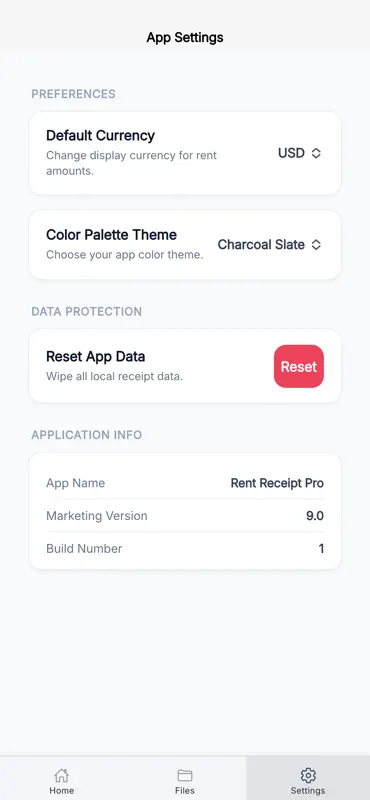Screen dimensions: 370x800
Task: Click up-down chevron beside Charcoal Slate
Action: click(316, 245)
